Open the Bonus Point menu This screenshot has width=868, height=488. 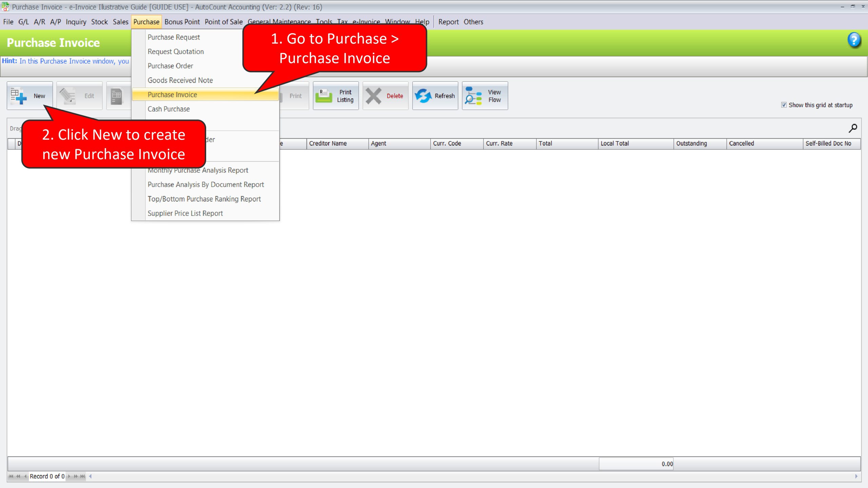point(182,22)
